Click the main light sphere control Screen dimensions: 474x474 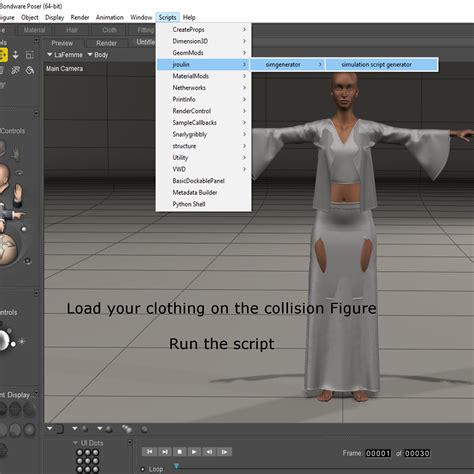coord(3,340)
